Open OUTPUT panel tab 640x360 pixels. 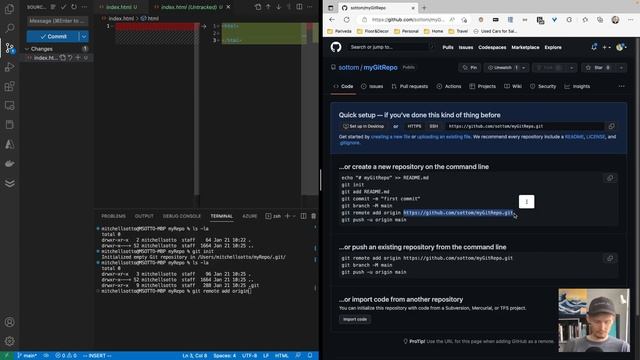tap(144, 216)
